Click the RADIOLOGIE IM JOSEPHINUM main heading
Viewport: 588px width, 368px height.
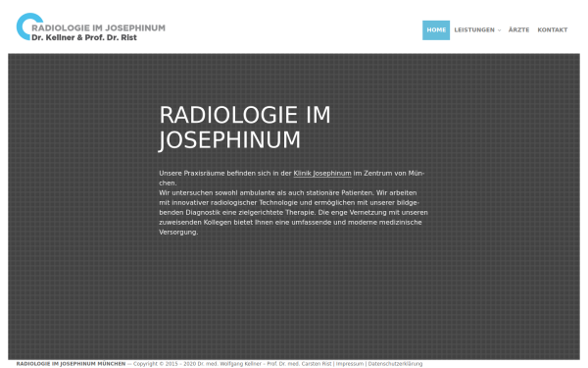(x=245, y=128)
